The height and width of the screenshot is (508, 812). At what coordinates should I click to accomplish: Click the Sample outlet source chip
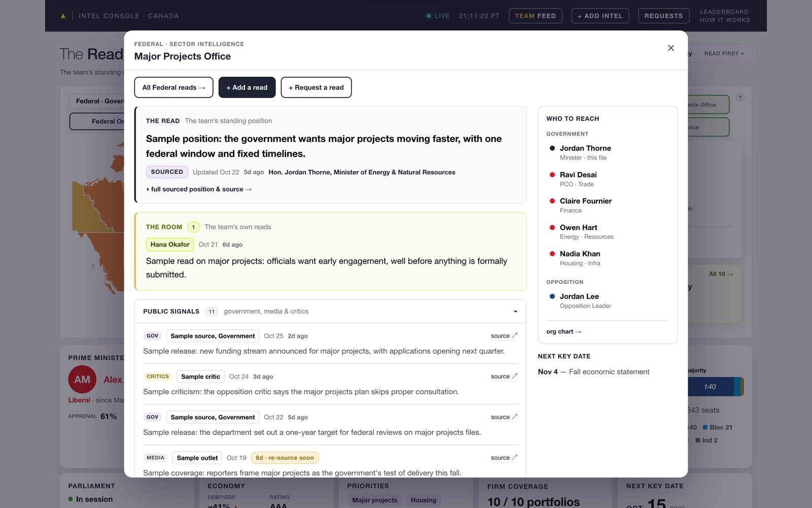[197, 458]
